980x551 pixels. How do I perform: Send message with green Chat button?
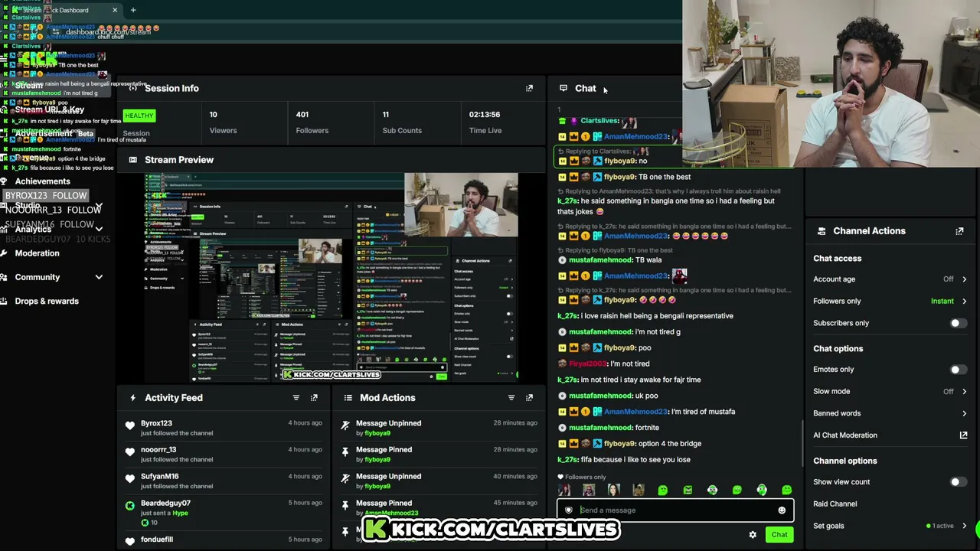(x=779, y=535)
